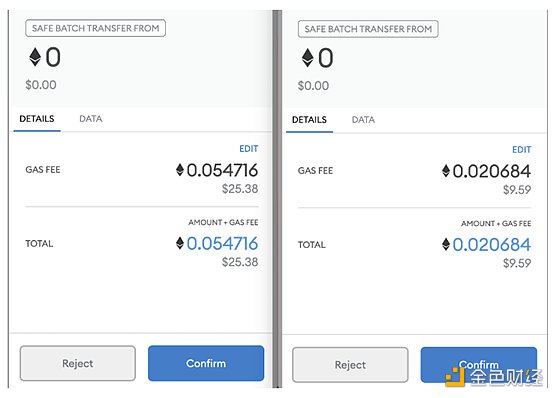
Task: Switch to DATA tab in left panel
Action: click(91, 119)
